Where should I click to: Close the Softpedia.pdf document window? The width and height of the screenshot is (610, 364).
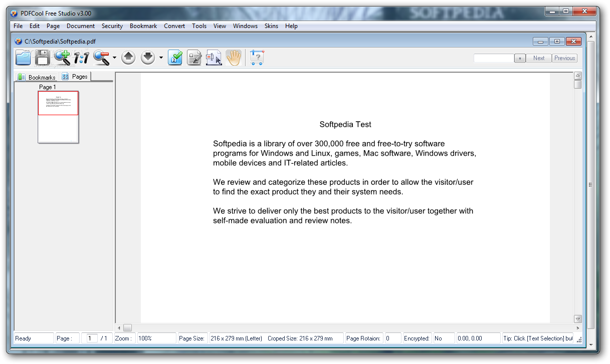click(x=573, y=42)
